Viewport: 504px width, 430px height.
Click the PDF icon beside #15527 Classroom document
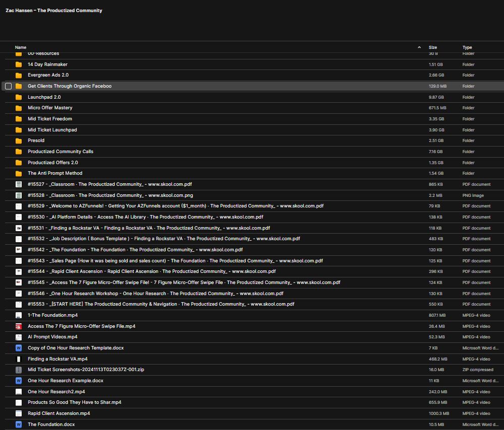point(18,184)
